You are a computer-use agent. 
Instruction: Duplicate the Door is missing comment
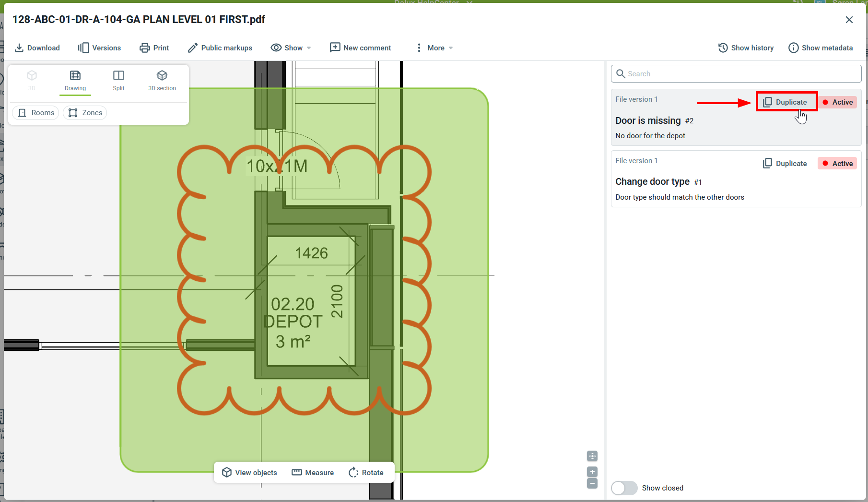pyautogui.click(x=786, y=102)
